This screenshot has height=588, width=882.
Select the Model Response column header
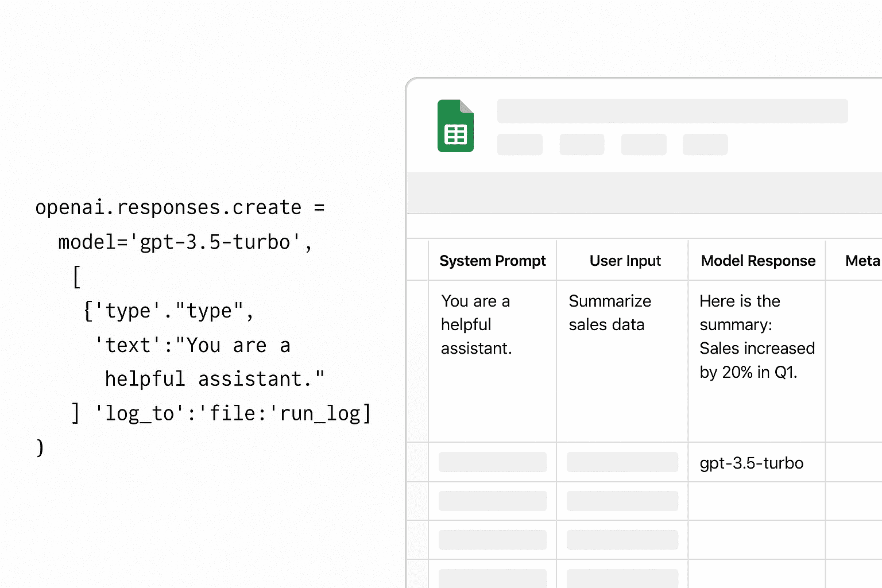pos(757,261)
